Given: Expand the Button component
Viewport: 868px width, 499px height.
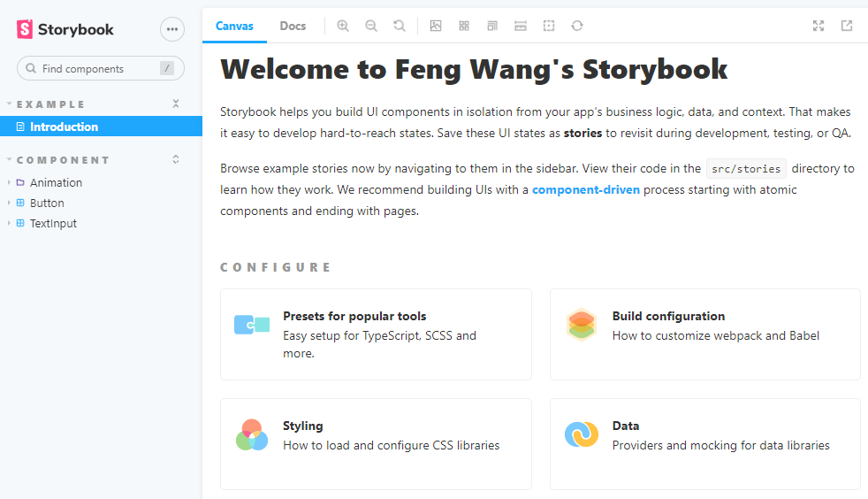Looking at the screenshot, I should point(47,203).
